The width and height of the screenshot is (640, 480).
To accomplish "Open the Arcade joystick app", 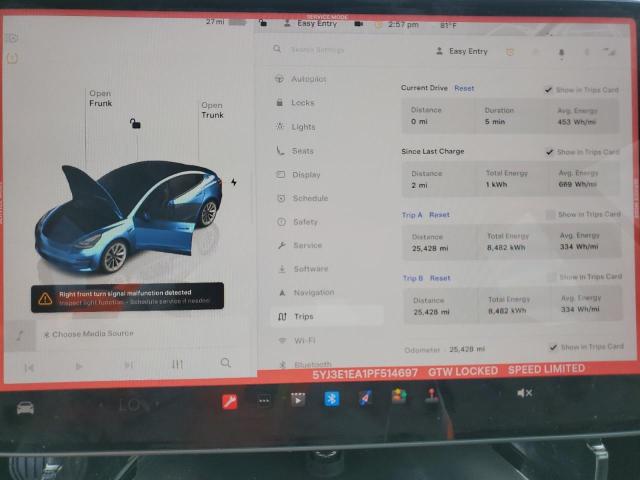I will (x=431, y=395).
